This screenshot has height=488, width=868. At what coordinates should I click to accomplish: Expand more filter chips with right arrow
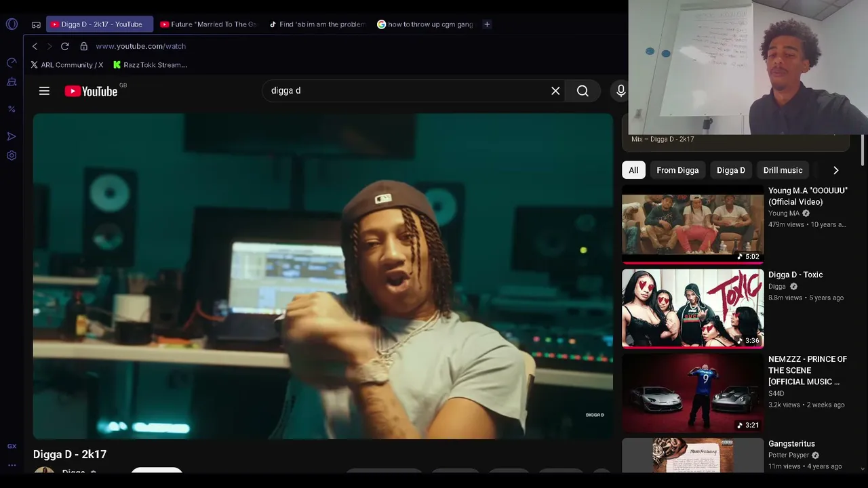click(835, 170)
